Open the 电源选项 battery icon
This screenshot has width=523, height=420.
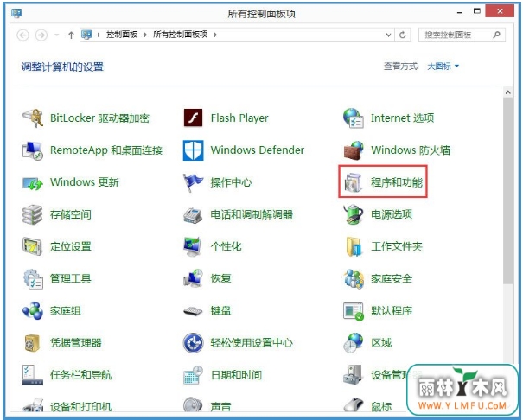coord(354,214)
